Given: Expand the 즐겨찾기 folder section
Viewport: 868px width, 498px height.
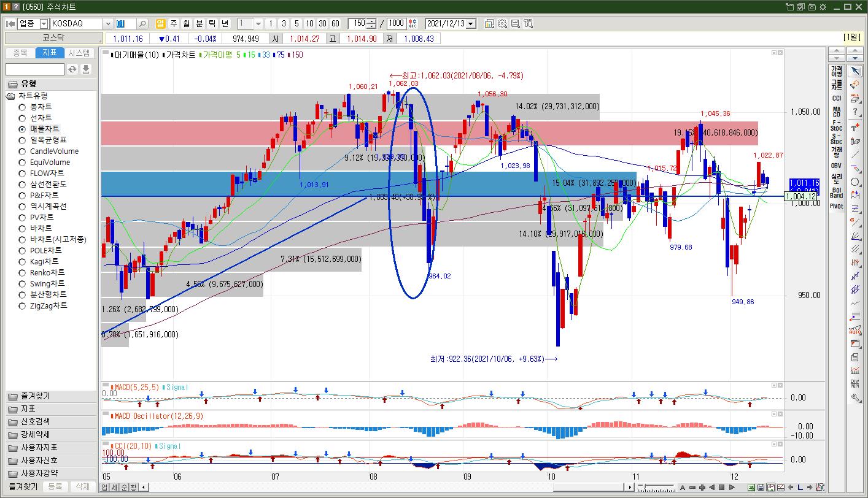Looking at the screenshot, I should (x=51, y=396).
